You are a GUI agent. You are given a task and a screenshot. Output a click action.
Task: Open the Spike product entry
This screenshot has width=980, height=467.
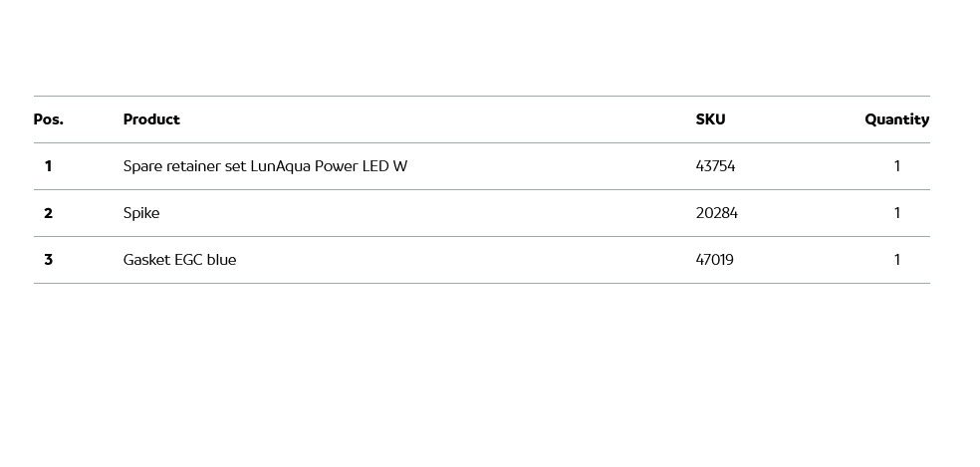click(141, 213)
